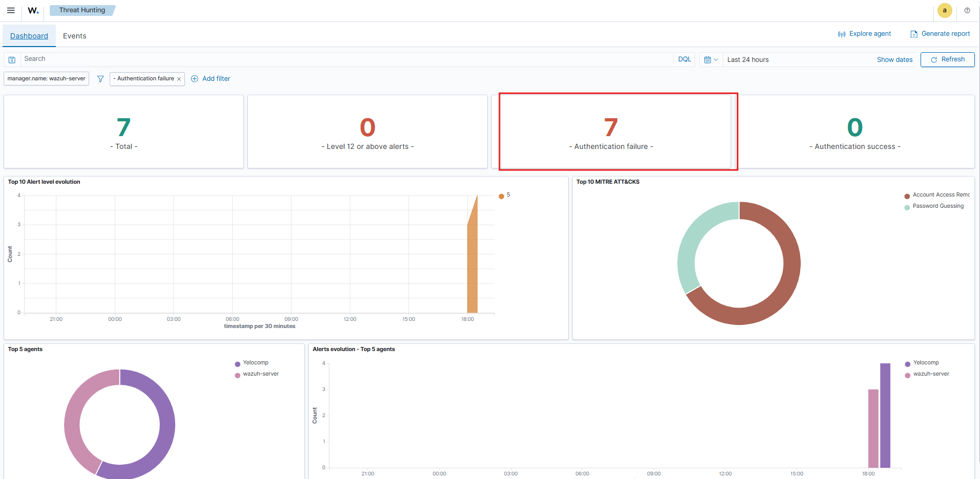Click the level 5 legend color dot

pyautogui.click(x=501, y=196)
